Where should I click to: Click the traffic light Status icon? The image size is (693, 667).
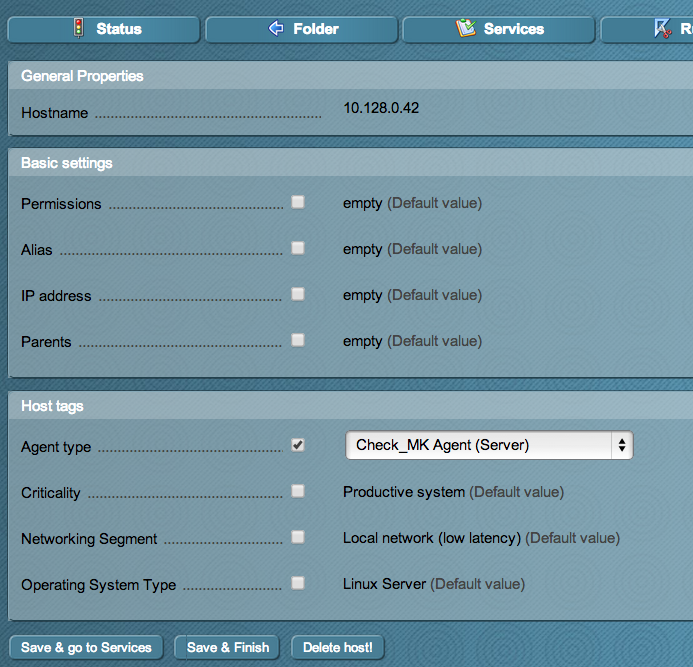pos(79,28)
